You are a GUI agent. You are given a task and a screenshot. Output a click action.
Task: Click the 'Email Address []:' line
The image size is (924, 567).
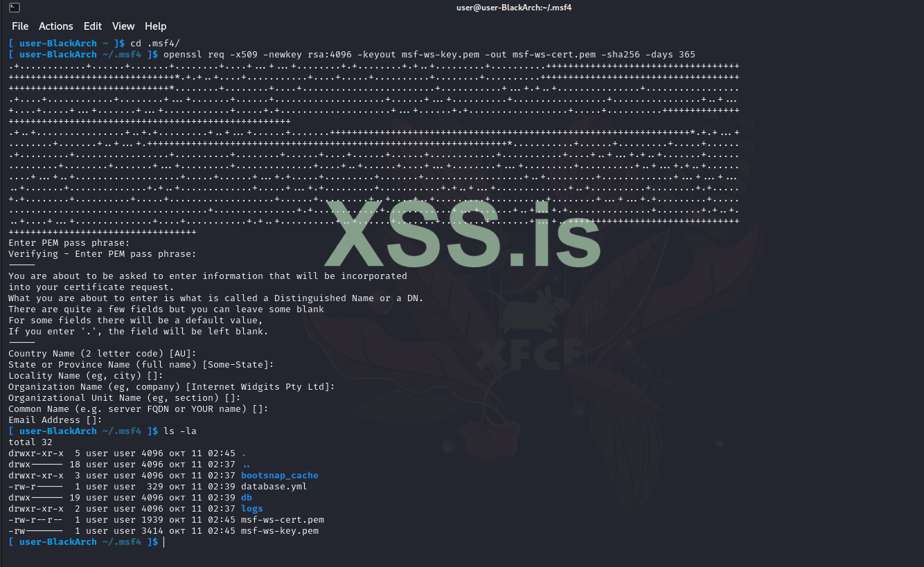tap(55, 420)
